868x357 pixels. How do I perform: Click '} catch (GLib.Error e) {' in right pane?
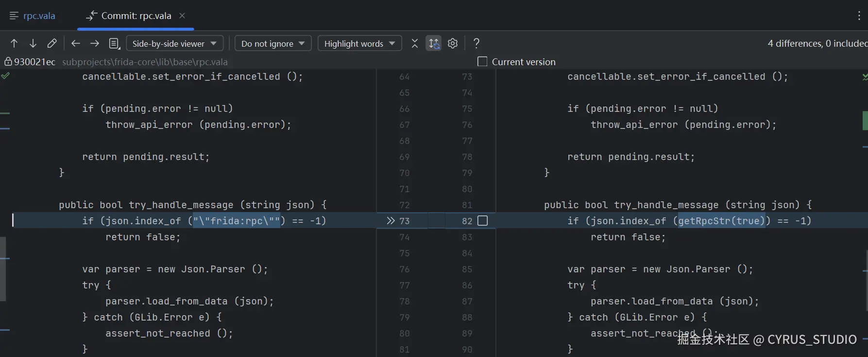[x=637, y=317]
